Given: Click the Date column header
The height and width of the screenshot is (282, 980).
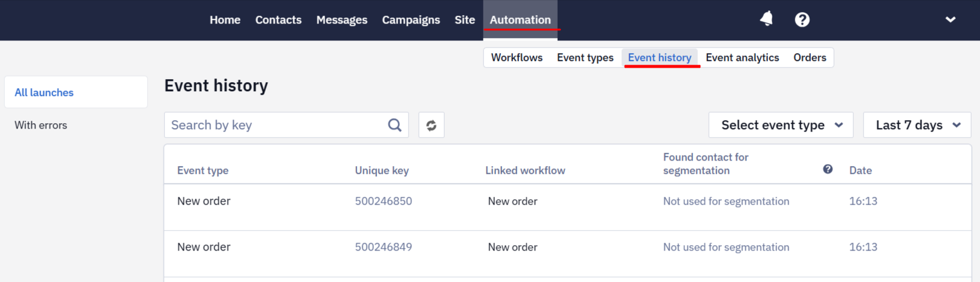Looking at the screenshot, I should [x=860, y=170].
